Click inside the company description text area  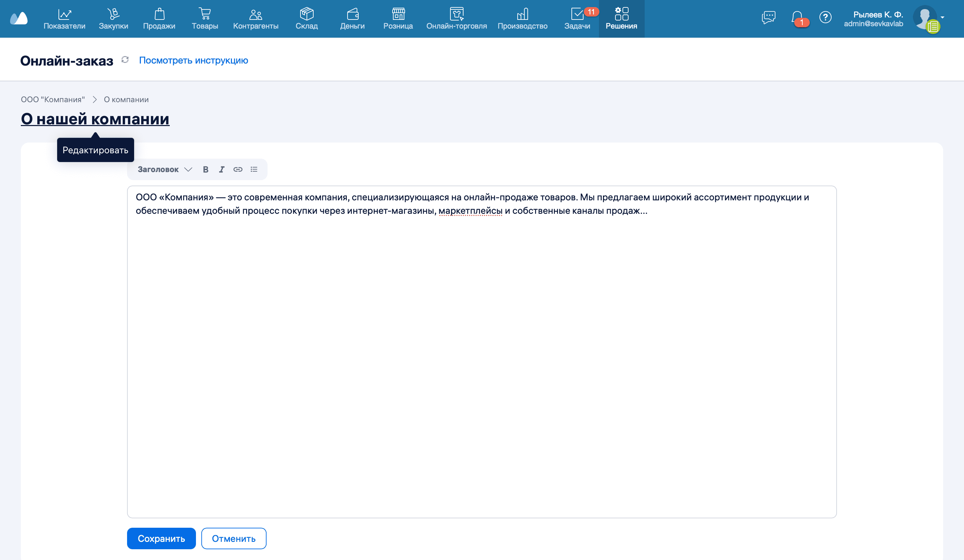481,344
